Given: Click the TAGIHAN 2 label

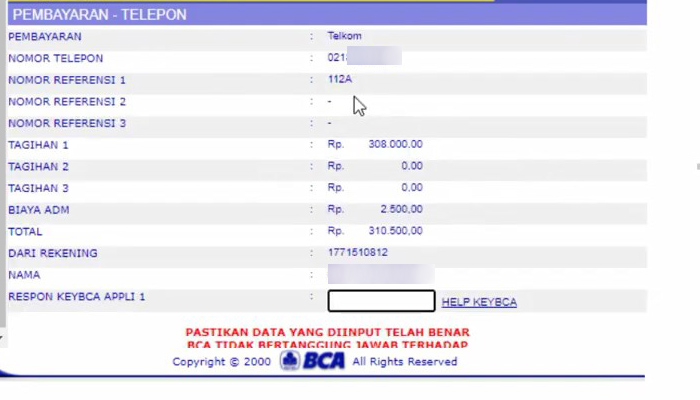Looking at the screenshot, I should pos(38,167).
